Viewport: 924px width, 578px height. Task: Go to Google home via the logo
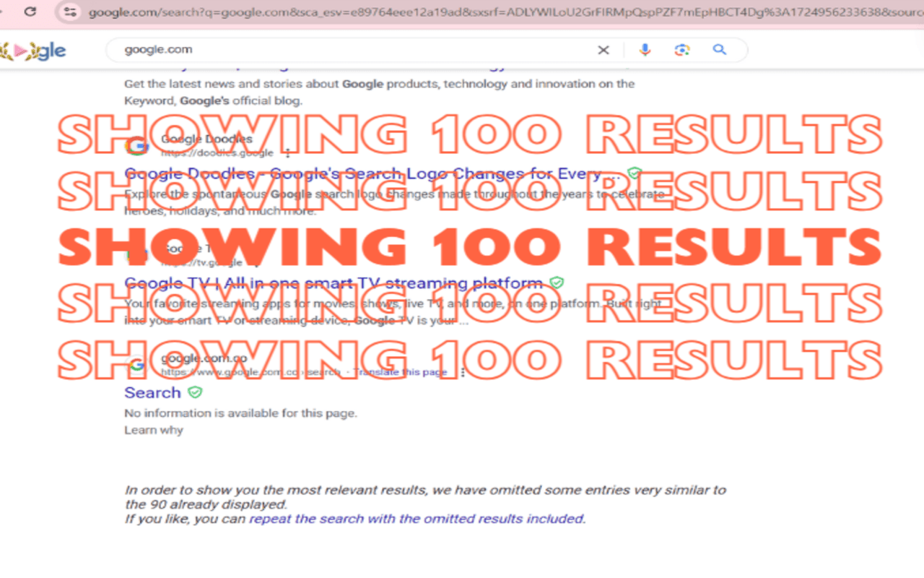point(32,51)
